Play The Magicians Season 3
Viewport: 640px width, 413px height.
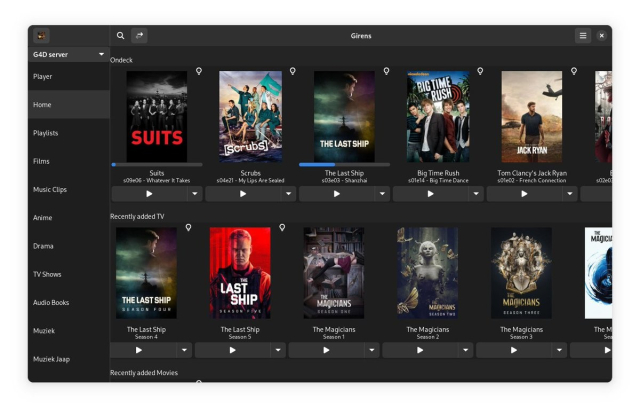coord(514,350)
